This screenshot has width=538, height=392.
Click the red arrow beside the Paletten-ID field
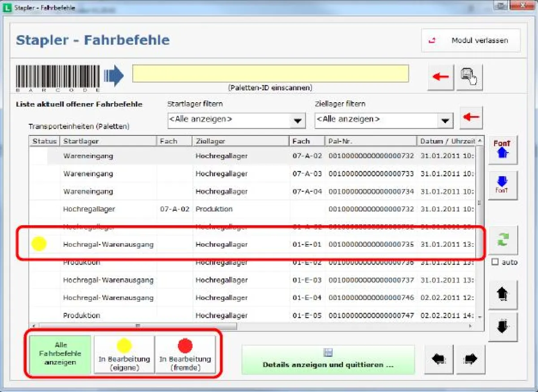click(x=440, y=76)
